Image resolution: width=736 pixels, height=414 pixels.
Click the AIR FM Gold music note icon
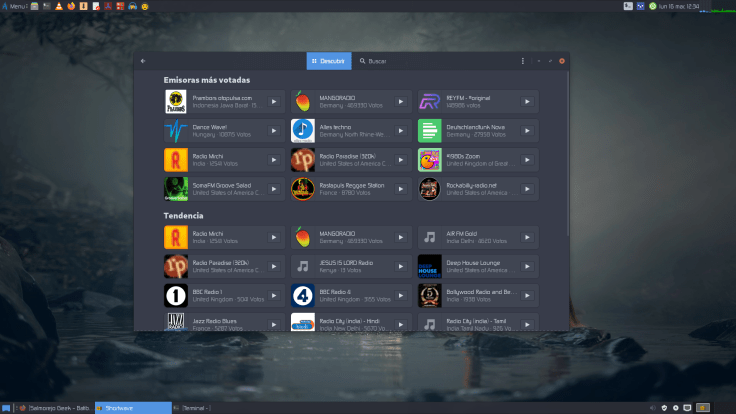coord(430,237)
